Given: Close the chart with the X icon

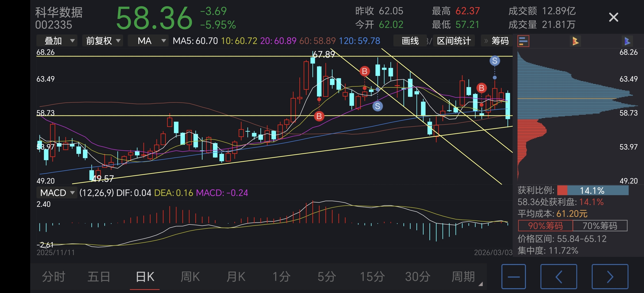Looking at the screenshot, I should click(613, 17).
